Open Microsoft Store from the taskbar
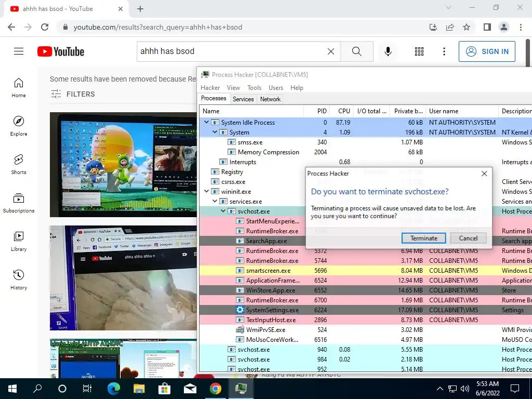 point(164,389)
